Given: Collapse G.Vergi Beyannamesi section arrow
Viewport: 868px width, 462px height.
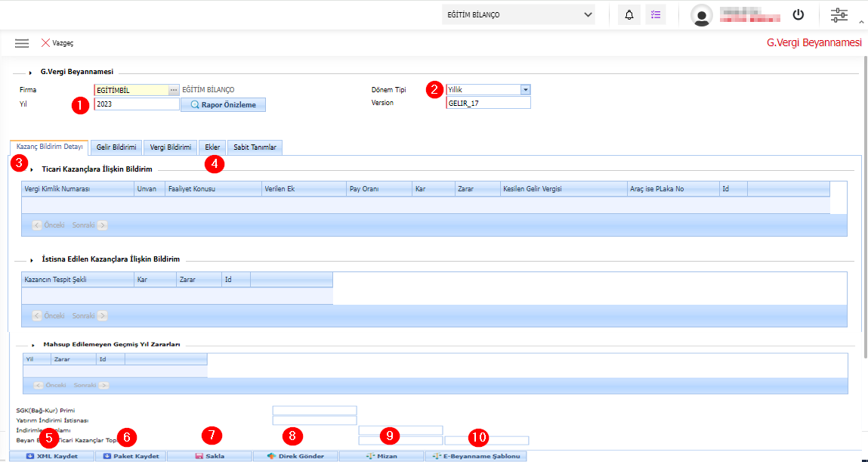Looking at the screenshot, I should (x=30, y=73).
